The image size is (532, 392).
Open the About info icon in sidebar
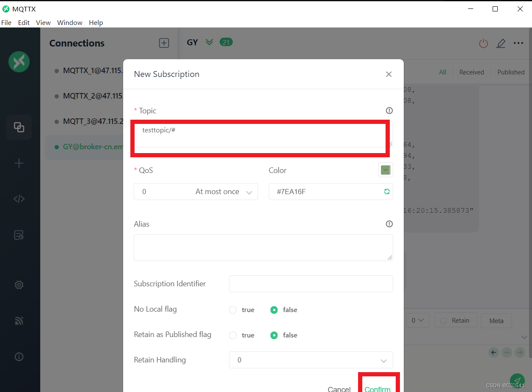19,357
